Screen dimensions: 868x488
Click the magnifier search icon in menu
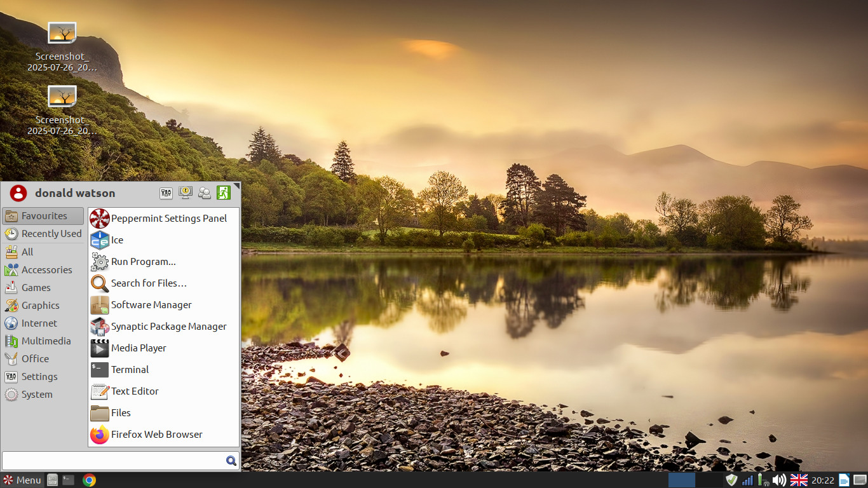tap(231, 461)
